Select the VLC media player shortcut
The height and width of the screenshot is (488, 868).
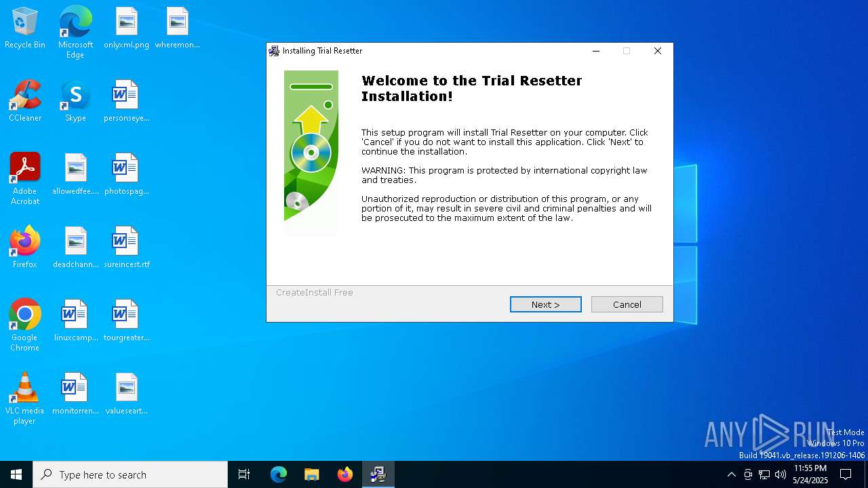pyautogui.click(x=25, y=399)
